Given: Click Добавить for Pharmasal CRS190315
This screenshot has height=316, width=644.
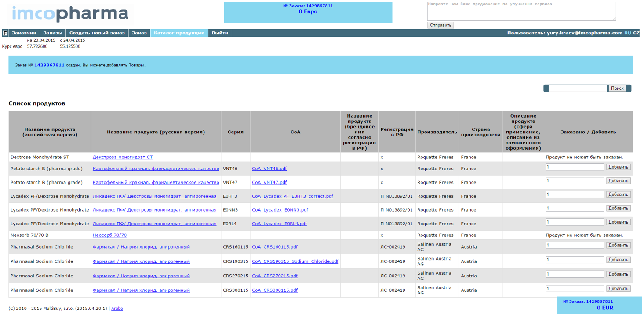Looking at the screenshot, I should (x=619, y=260).
